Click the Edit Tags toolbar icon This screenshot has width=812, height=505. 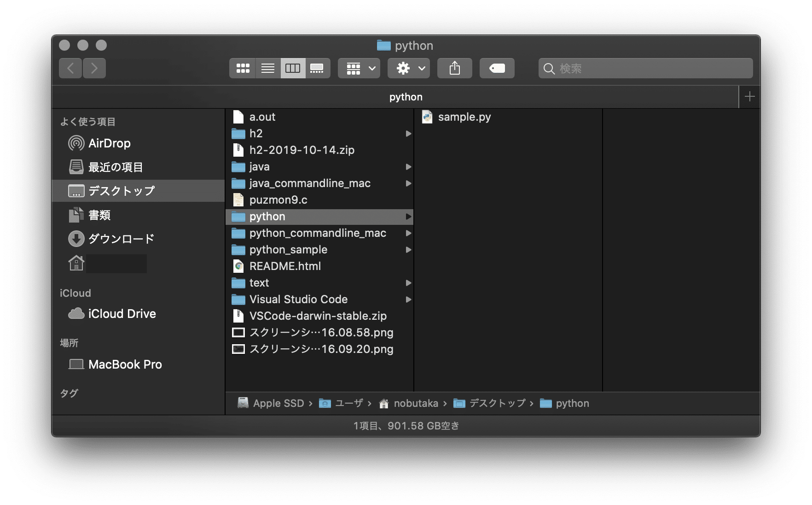click(x=497, y=69)
